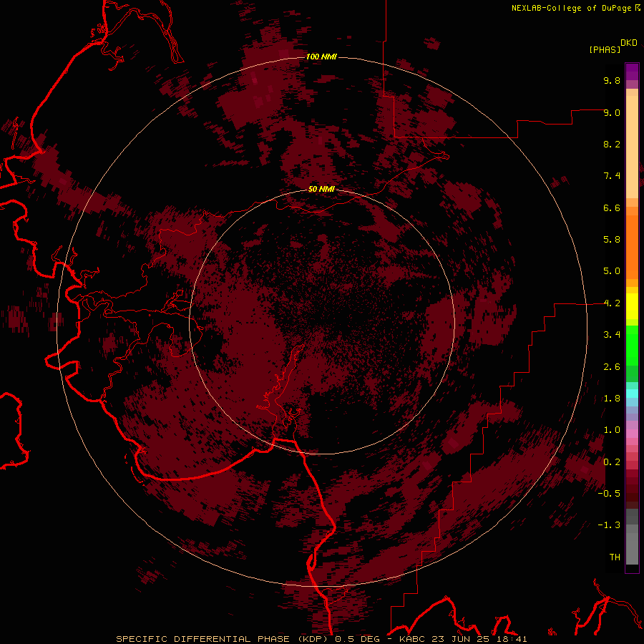
Task: Click the -0.5 scale value
Action: tap(609, 494)
